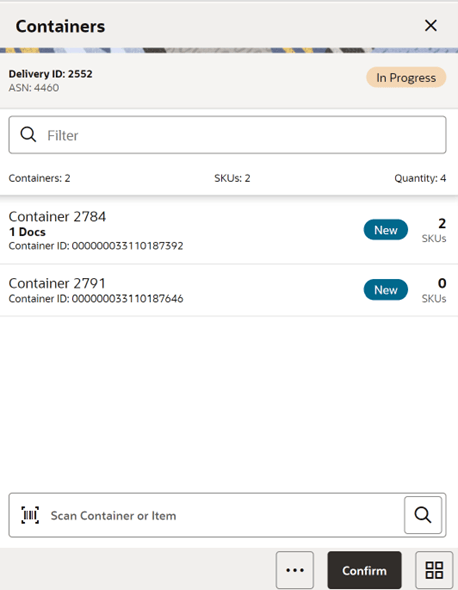The width and height of the screenshot is (458, 590).
Task: Select the New badge for Container 2791
Action: coord(386,290)
